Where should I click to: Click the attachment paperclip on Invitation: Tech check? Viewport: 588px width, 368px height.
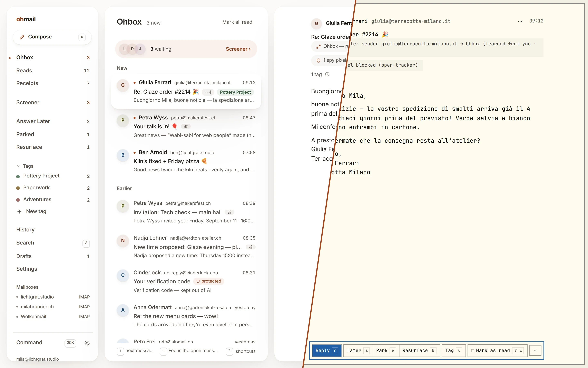click(230, 212)
